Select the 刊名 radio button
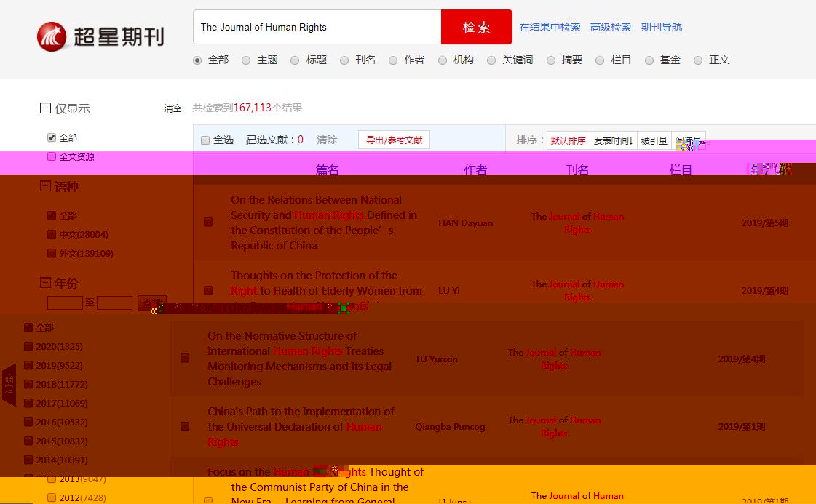This screenshot has height=504, width=816. pyautogui.click(x=344, y=60)
